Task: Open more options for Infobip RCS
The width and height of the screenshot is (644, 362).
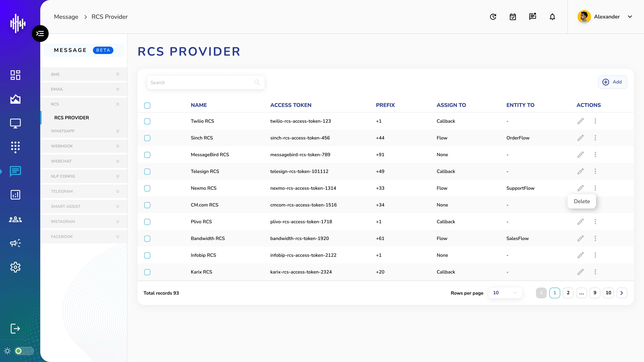Action: (x=595, y=255)
